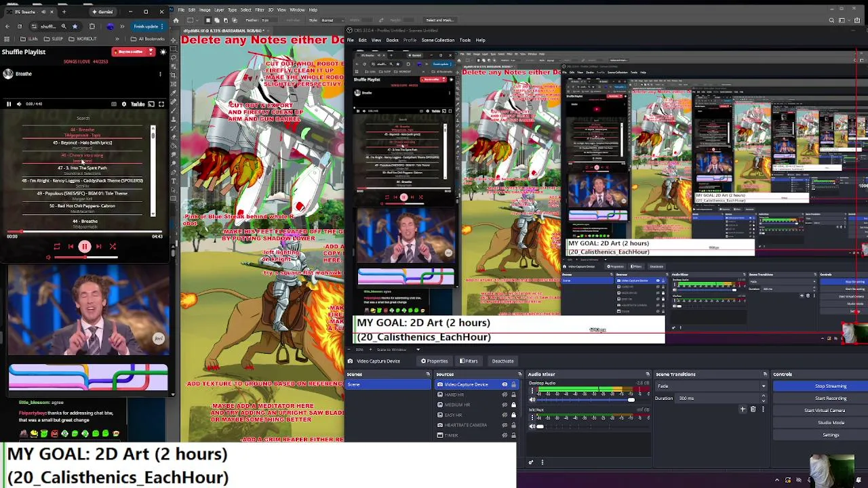Image resolution: width=868 pixels, height=488 pixels.
Task: Open the three-dot menu beside Breathe
Action: click(x=160, y=74)
